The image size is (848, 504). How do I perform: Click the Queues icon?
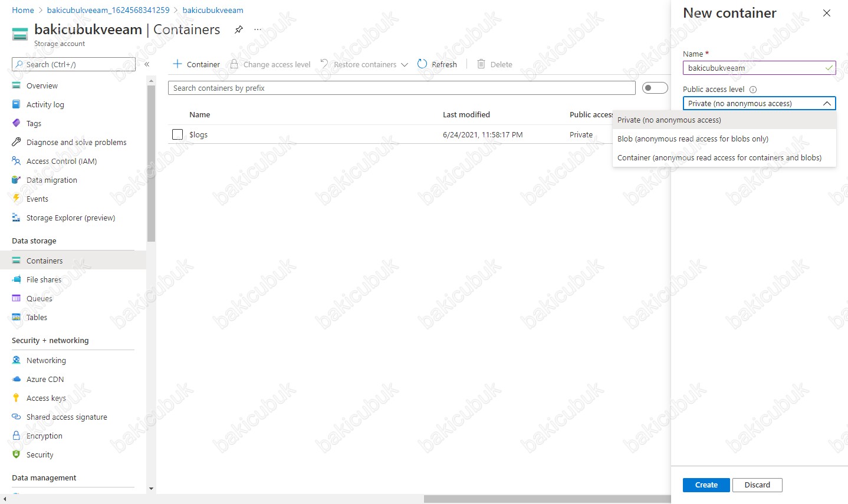(17, 298)
